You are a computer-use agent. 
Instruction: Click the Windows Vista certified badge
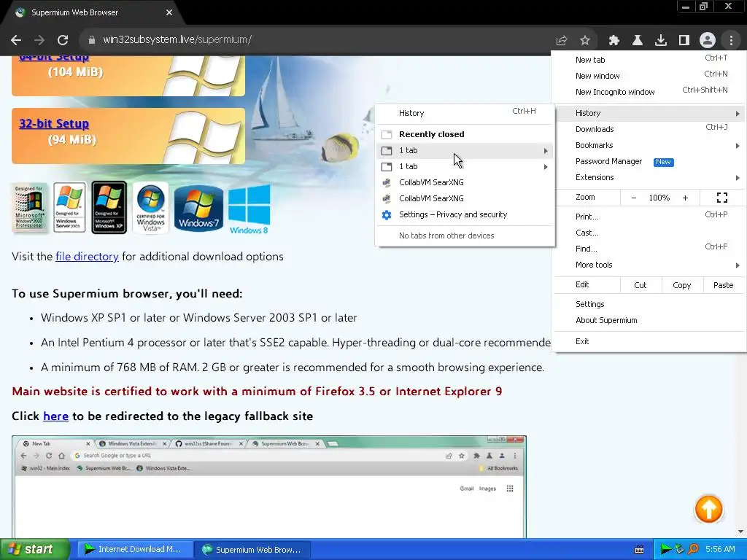[x=150, y=208]
